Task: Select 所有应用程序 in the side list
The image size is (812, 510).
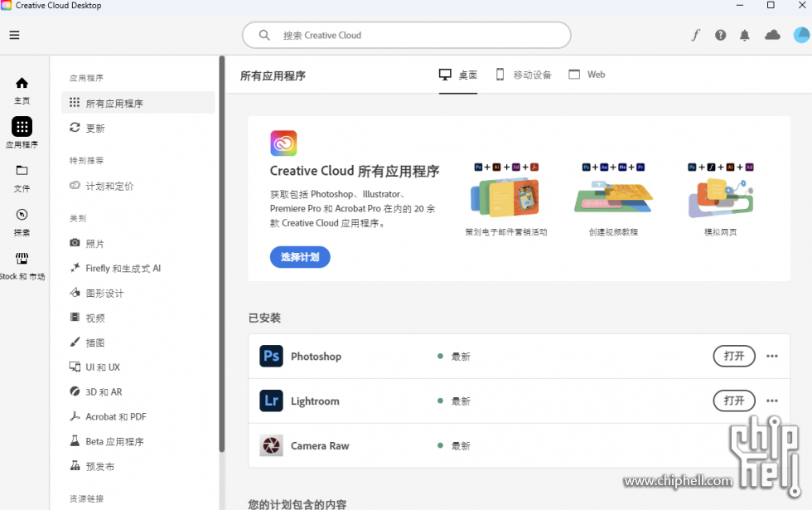Action: tap(138, 103)
